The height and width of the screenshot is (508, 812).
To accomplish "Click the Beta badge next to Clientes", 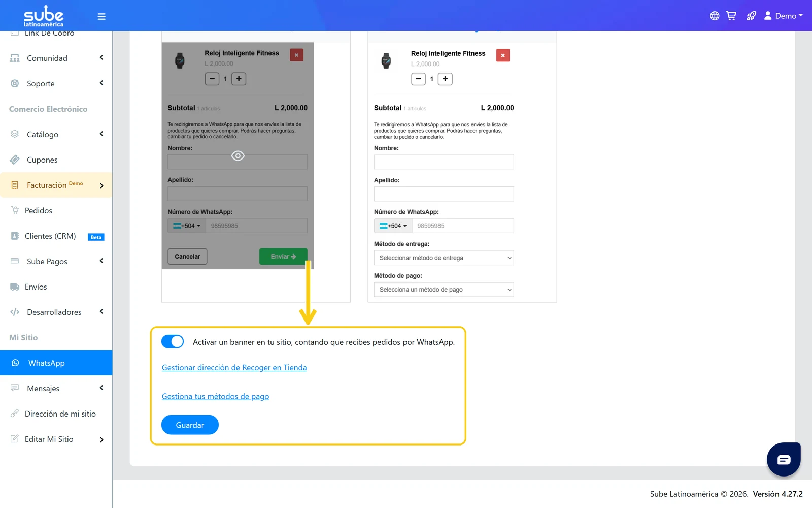I will (96, 237).
